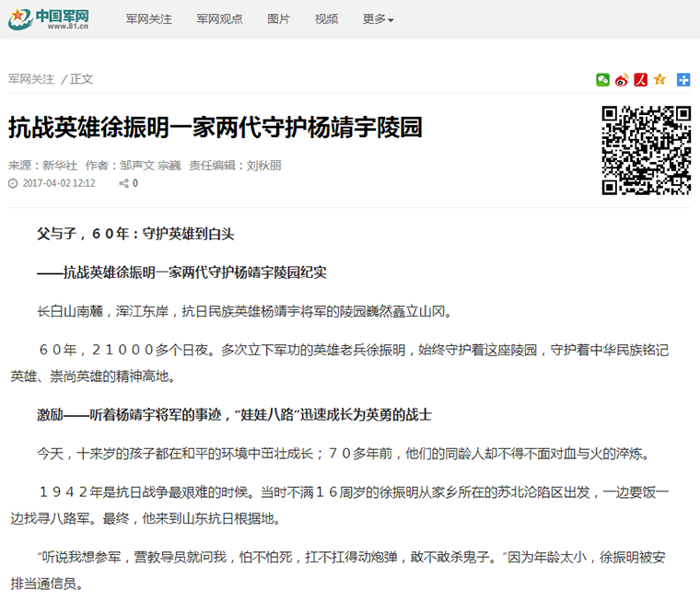
Task: Select 视频 from the navigation bar
Action: (326, 19)
